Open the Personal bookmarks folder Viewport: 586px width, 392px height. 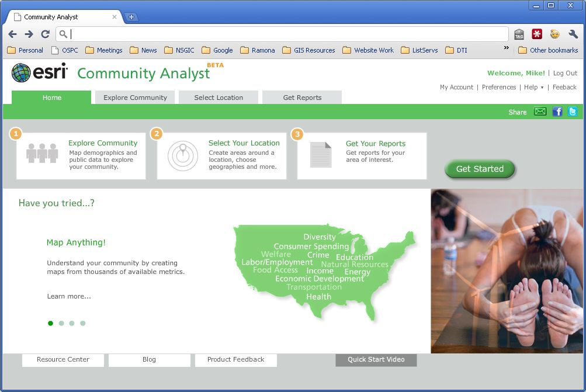tap(25, 50)
